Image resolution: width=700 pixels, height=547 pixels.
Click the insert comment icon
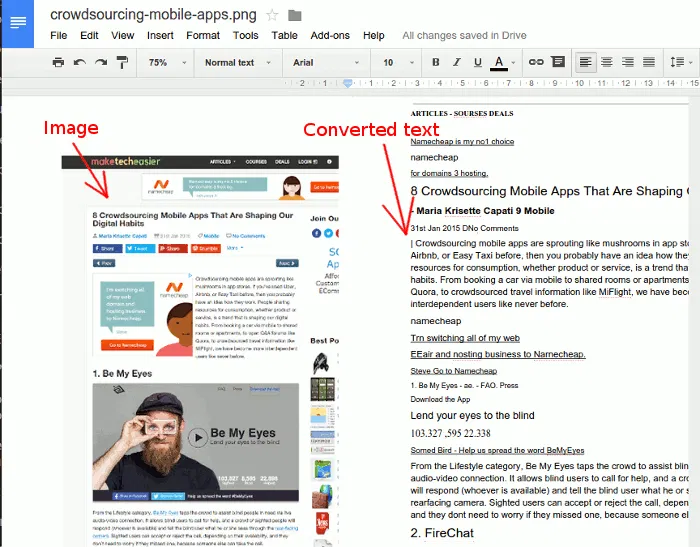[x=557, y=62]
